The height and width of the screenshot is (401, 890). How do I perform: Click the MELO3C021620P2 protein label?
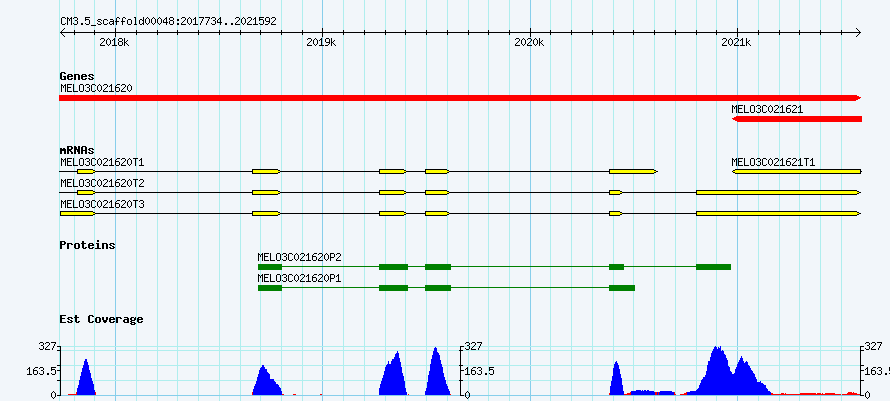(x=299, y=257)
